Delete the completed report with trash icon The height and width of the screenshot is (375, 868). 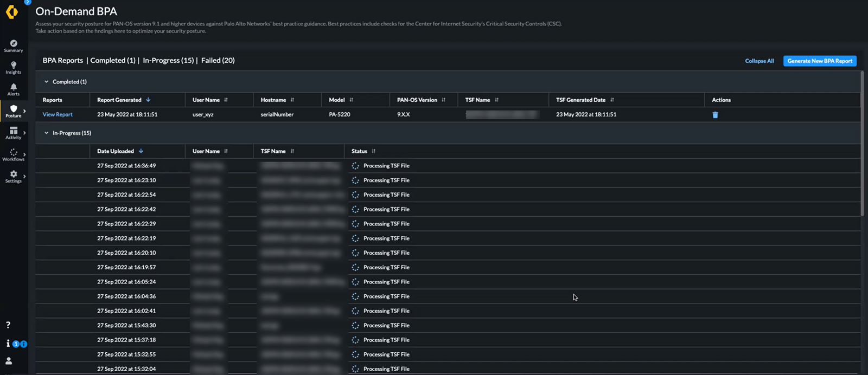(x=715, y=115)
